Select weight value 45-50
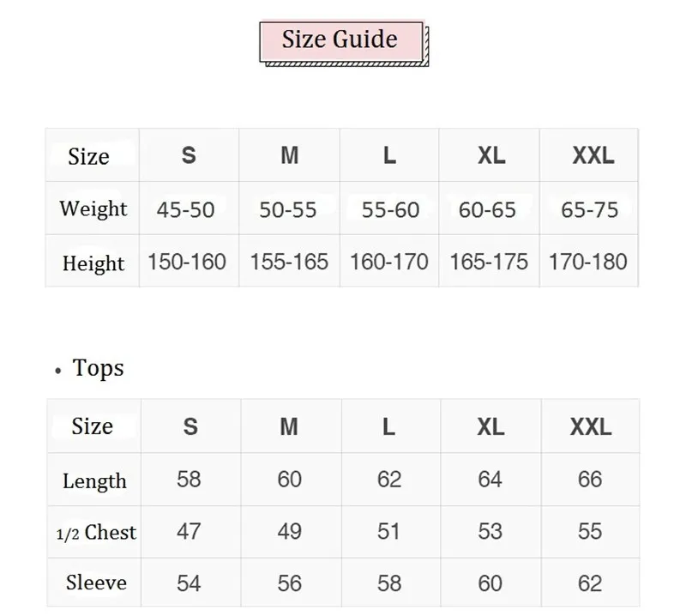686x616 pixels. (185, 209)
